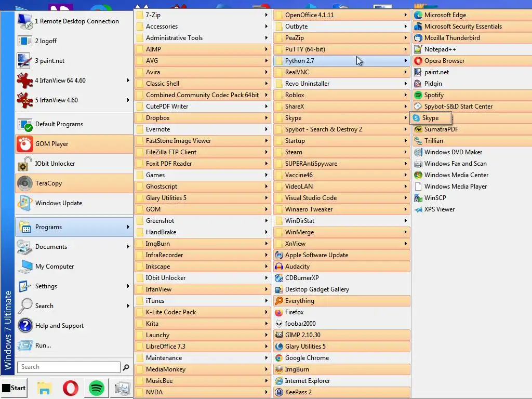Image resolution: width=532 pixels, height=399 pixels.
Task: Expand Visual Studio Code folder
Action: [x=342, y=198]
